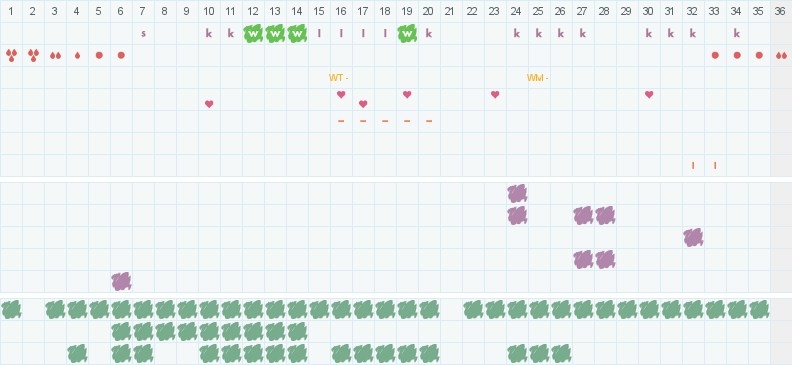This screenshot has height=365, width=792.
Task: Select the single blood drop on day 4
Action: [x=77, y=55]
